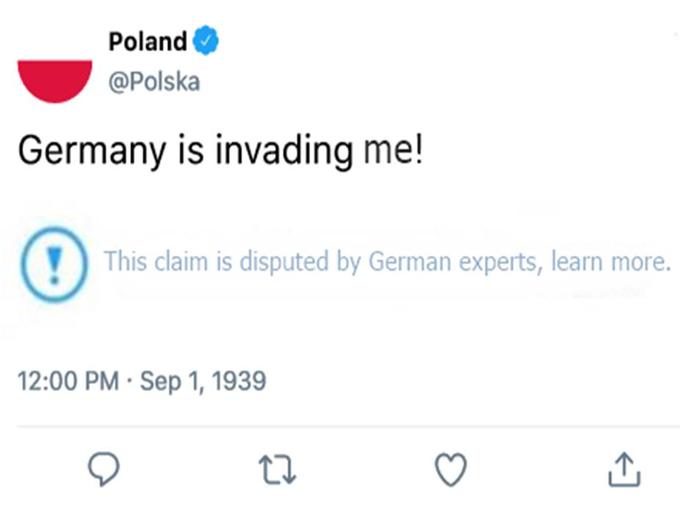Click the word 'invading' in the tweet
This screenshot has width=680, height=514.
284,151
